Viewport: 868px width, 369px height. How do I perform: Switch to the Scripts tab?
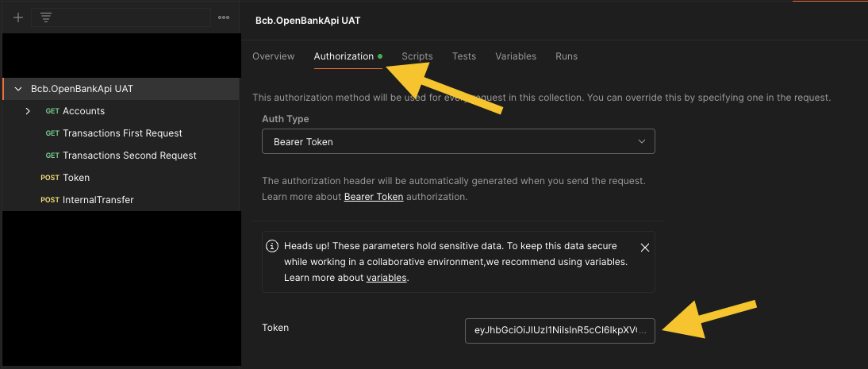point(417,56)
